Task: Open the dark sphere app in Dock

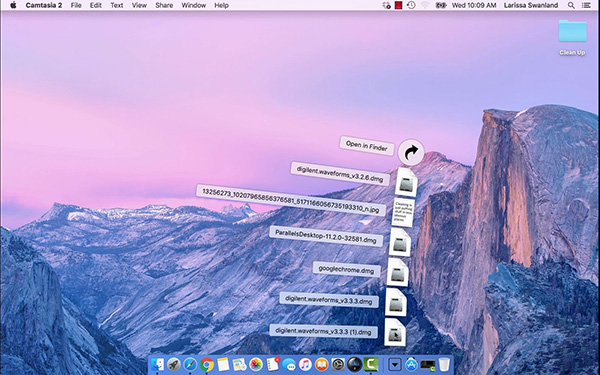Action: point(355,364)
